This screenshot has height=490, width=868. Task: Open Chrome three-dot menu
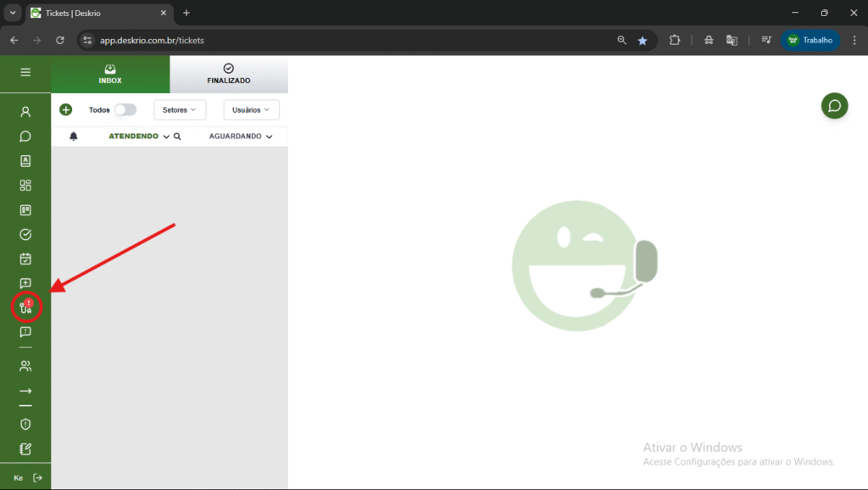[854, 40]
